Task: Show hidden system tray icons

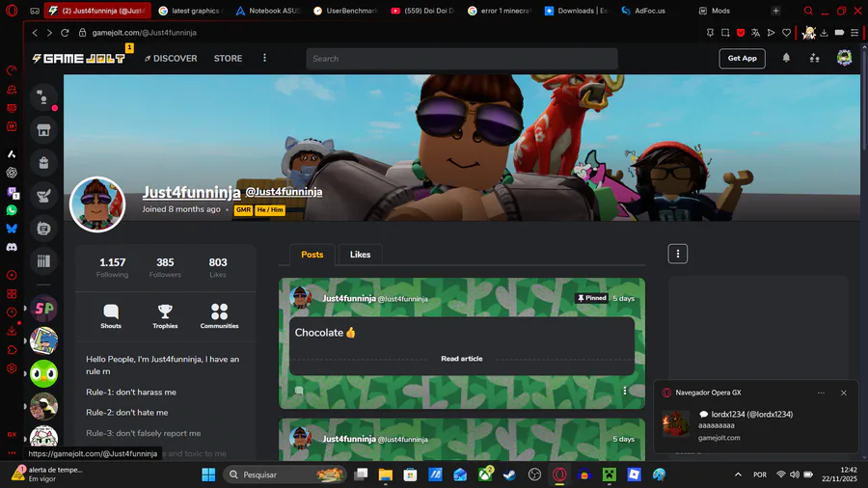Action: [x=738, y=474]
